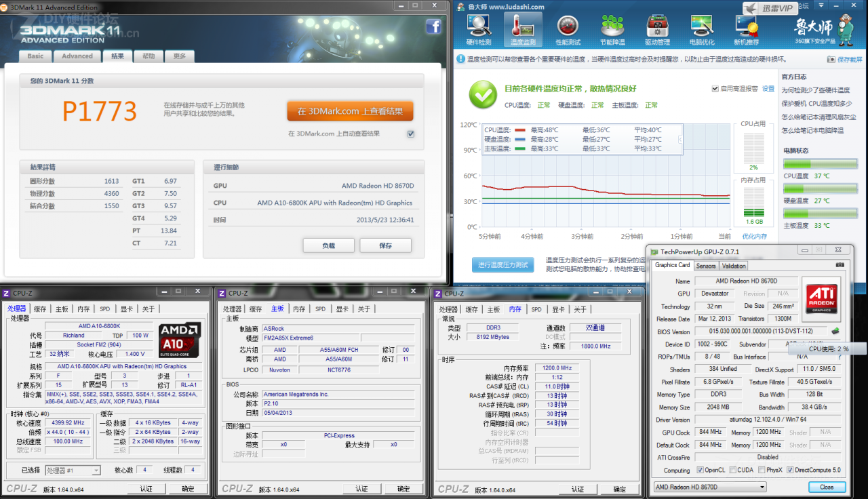Switch to Basic tab in 3DMark 11
The height and width of the screenshot is (499, 868).
coord(35,56)
